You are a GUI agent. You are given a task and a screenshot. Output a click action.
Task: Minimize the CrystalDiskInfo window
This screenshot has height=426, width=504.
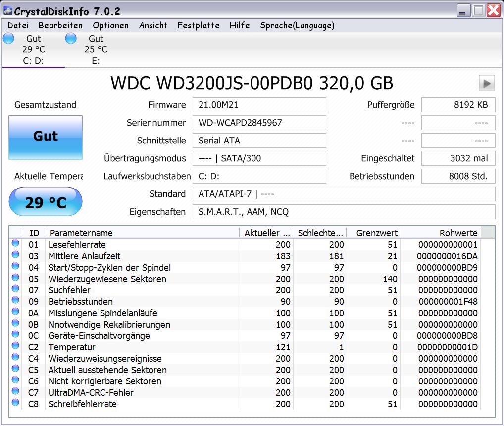point(463,10)
